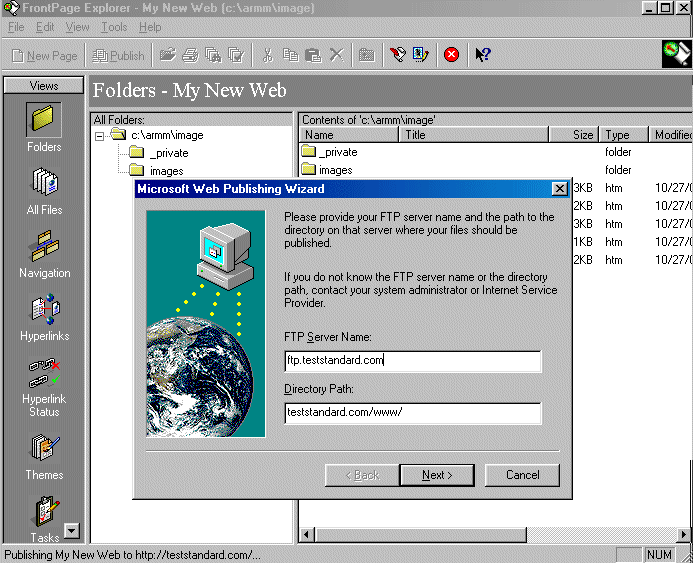Click the NUM indicator in status bar
The width and height of the screenshot is (693, 563).
tap(659, 555)
